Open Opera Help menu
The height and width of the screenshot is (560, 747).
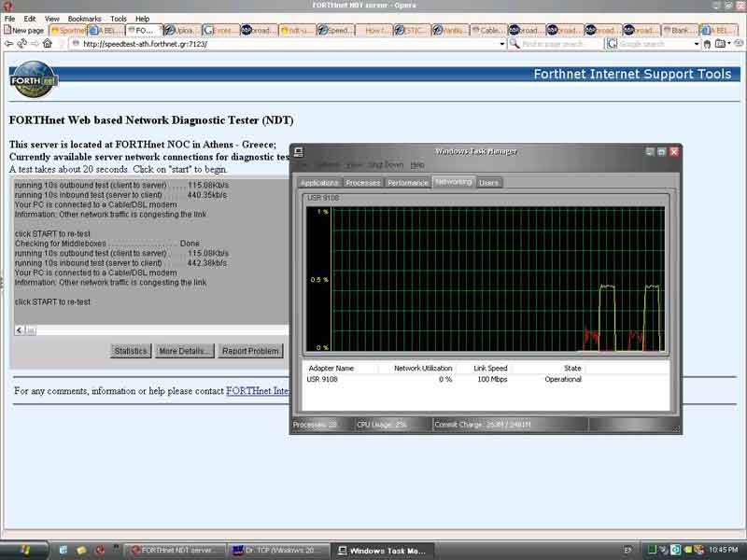142,19
